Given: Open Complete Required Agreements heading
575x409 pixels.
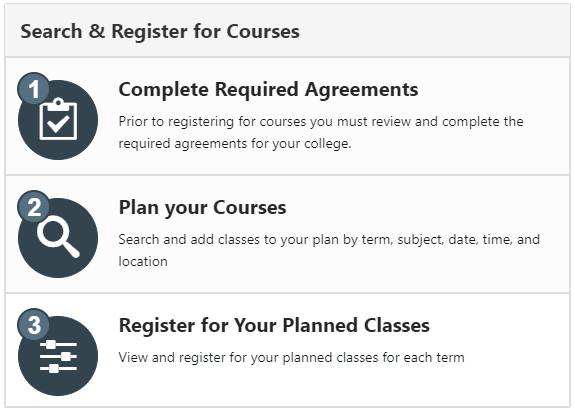Looking at the screenshot, I should pyautogui.click(x=268, y=90).
